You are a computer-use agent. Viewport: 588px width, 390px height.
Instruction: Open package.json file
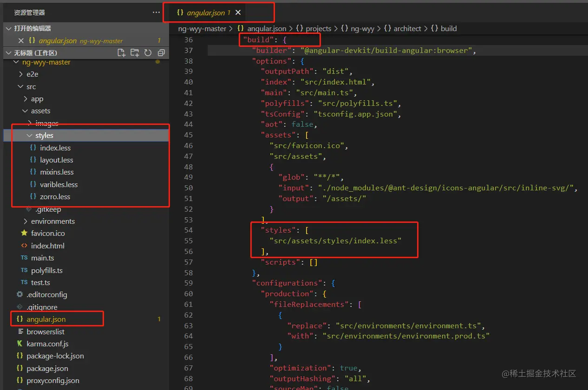[x=47, y=369]
